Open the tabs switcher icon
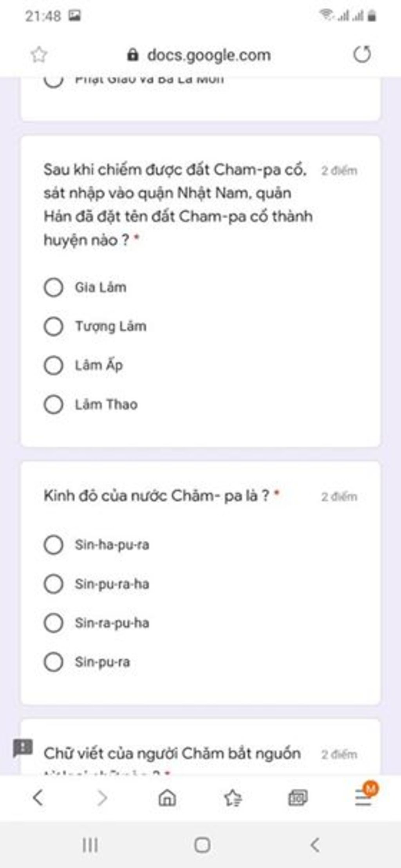 (298, 797)
